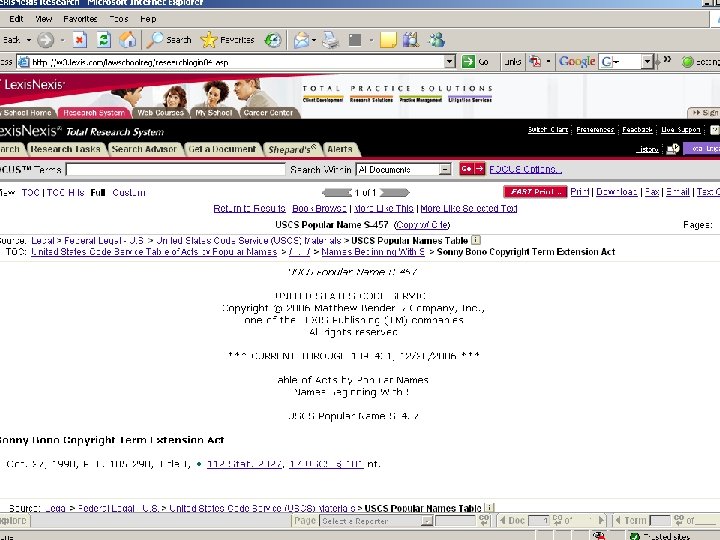Viewport: 720px width, 540px height.
Task: Click the Mail envelope toolbar icon
Action: click(x=302, y=40)
